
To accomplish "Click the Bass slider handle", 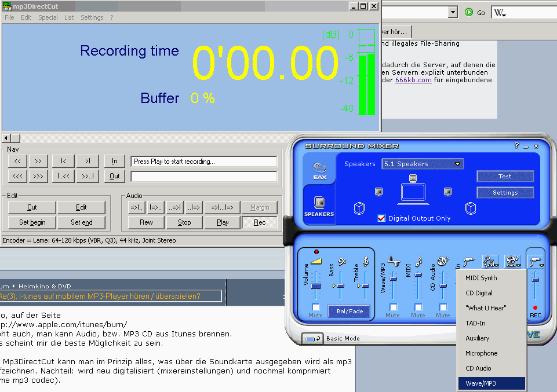I will (x=340, y=286).
